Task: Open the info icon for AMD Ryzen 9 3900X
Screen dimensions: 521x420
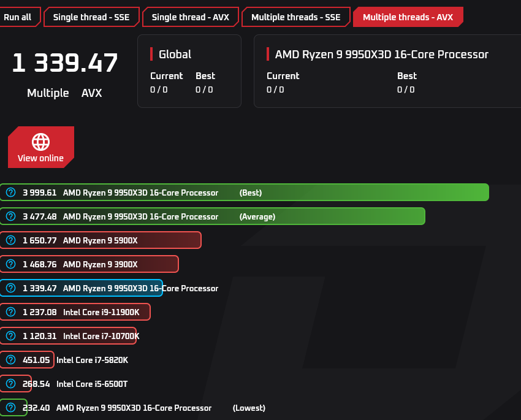Action: click(x=10, y=264)
